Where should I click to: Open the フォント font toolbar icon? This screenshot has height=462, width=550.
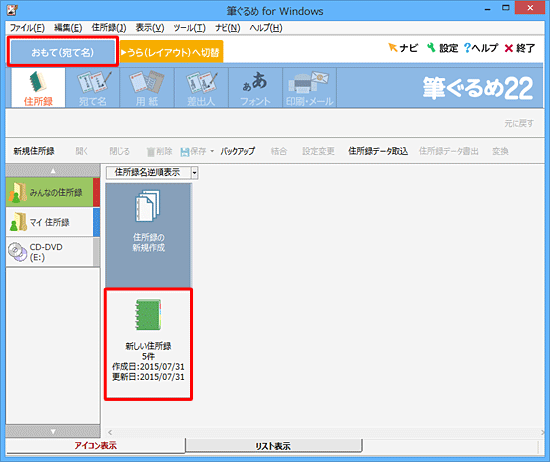tap(255, 88)
